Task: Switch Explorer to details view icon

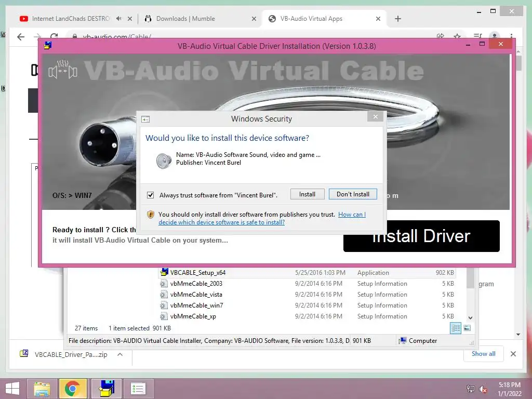Action: pos(455,328)
